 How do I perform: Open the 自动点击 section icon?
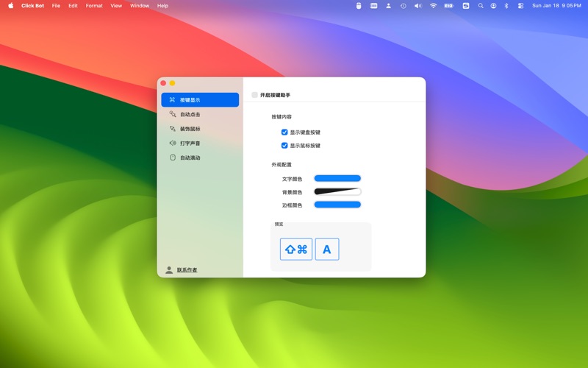(173, 114)
